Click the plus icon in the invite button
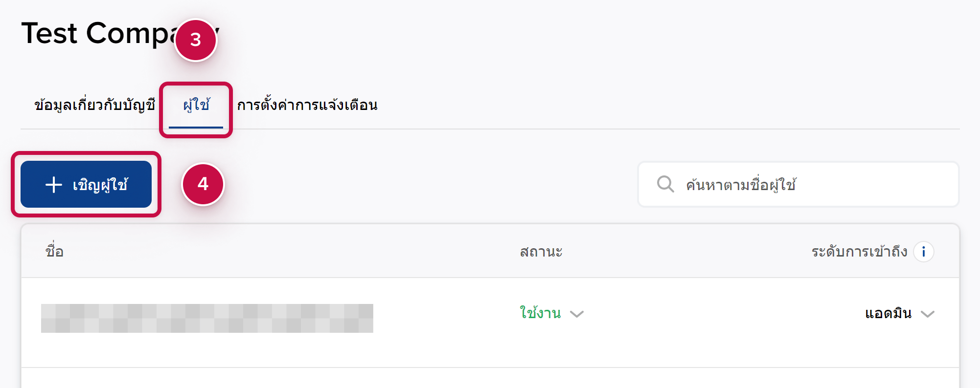Viewport: 980px width, 388px height. click(54, 185)
